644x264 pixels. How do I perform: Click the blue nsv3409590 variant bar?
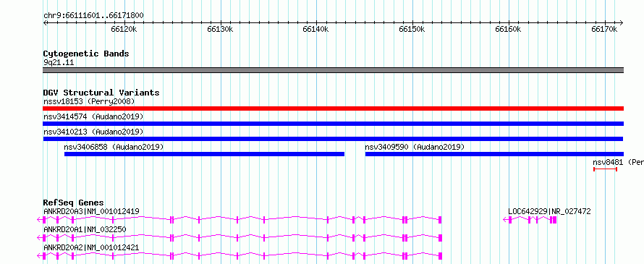(494, 154)
